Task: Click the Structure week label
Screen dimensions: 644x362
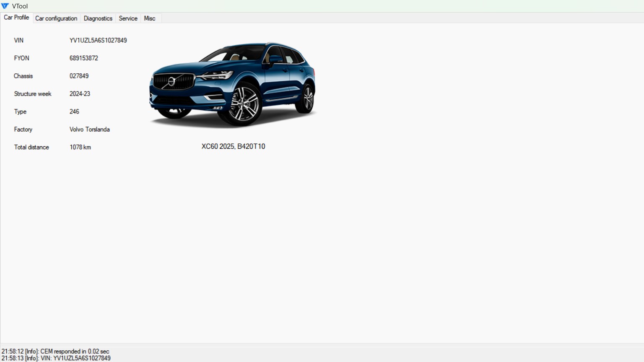Action: pos(33,94)
